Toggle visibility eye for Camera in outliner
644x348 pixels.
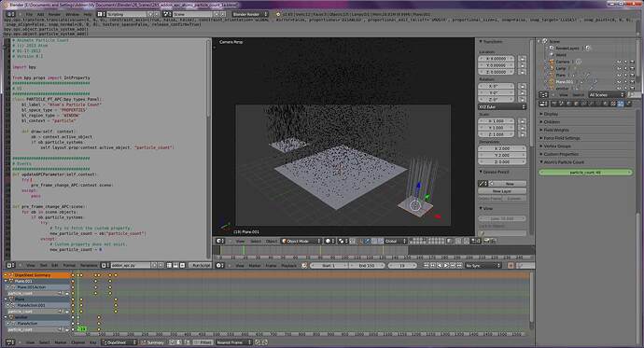pyautogui.click(x=619, y=62)
